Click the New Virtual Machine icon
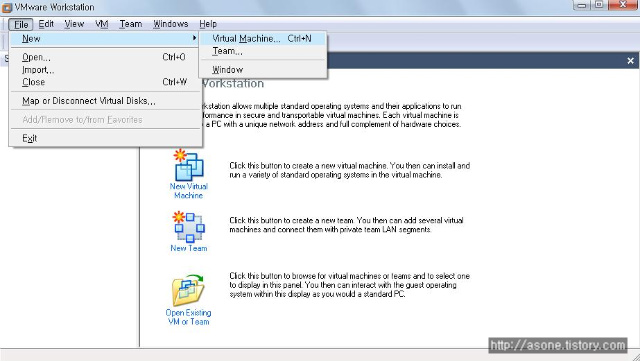 (189, 165)
